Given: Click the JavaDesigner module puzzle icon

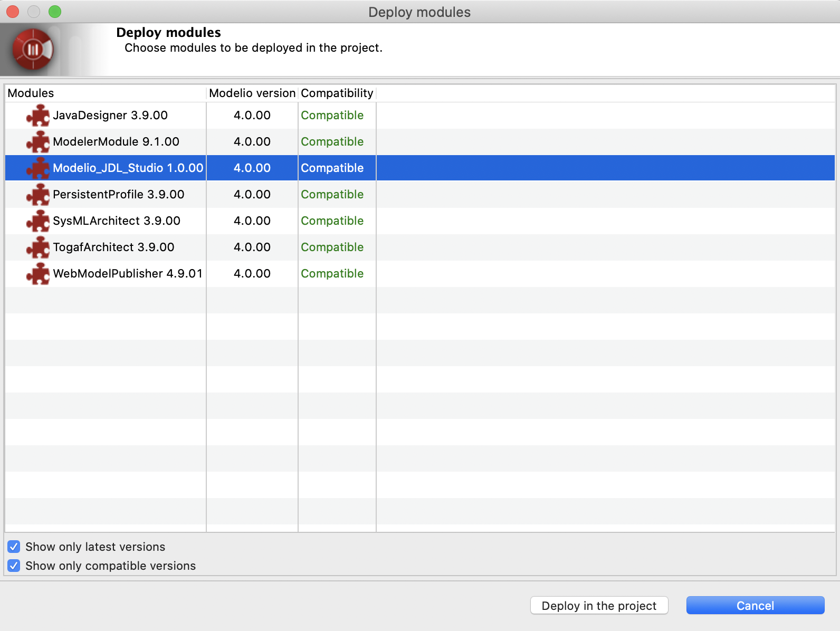Looking at the screenshot, I should [x=38, y=116].
